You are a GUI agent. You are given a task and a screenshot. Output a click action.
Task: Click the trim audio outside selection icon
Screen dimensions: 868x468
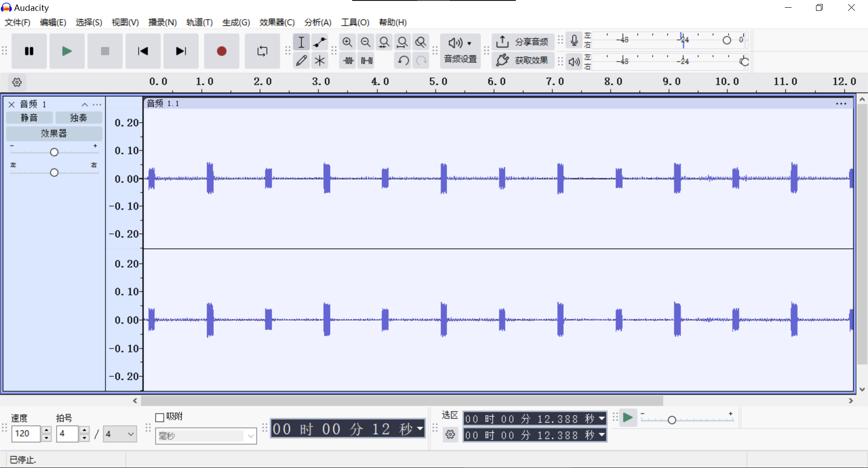348,60
